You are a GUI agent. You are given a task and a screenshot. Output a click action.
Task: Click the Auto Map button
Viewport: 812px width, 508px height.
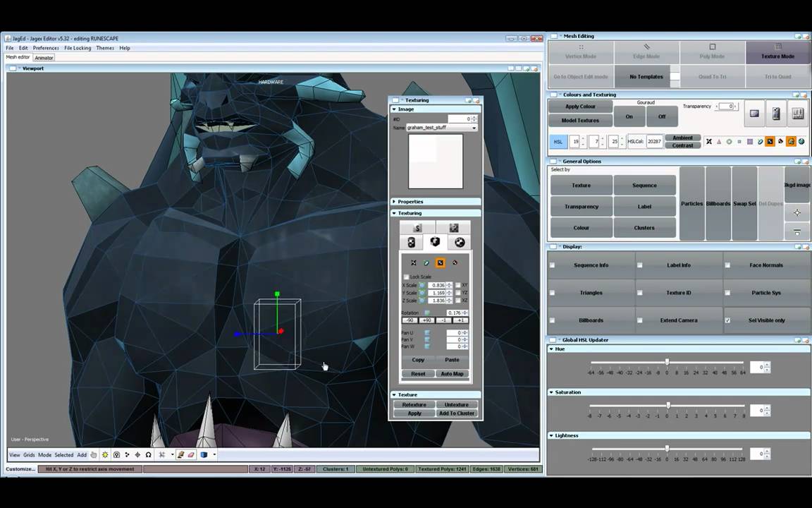[x=452, y=374]
